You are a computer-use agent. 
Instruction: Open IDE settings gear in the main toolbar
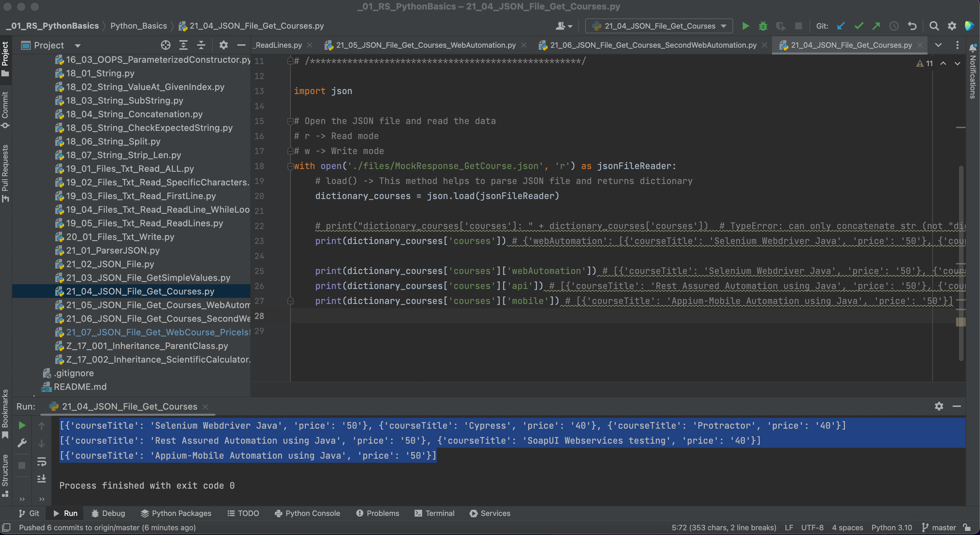(x=952, y=26)
